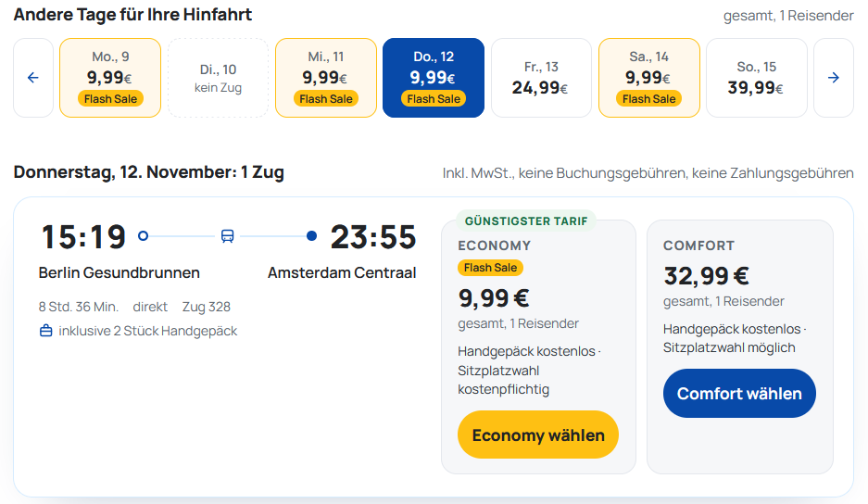Click inklusive 2 Stück Handgepäck text
Viewport: 868px width, 504px height.
pyautogui.click(x=148, y=331)
